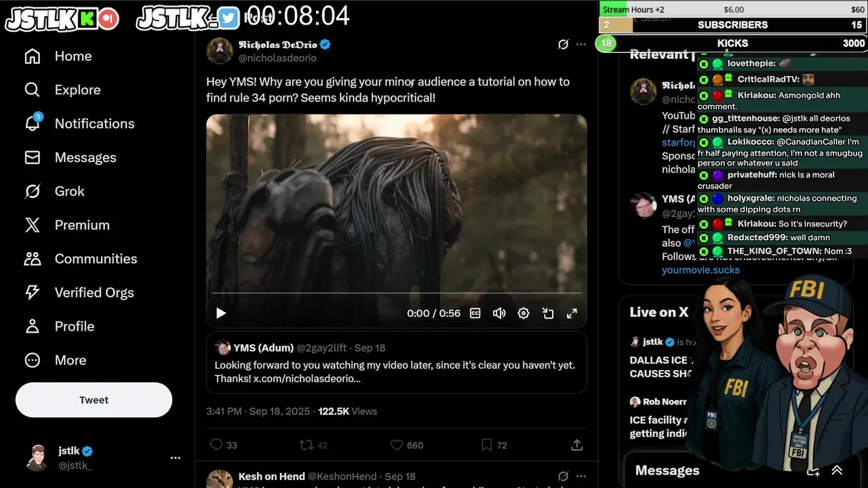The height and width of the screenshot is (488, 868).
Task: Open Notifications with 5 badge
Action: coord(79,124)
